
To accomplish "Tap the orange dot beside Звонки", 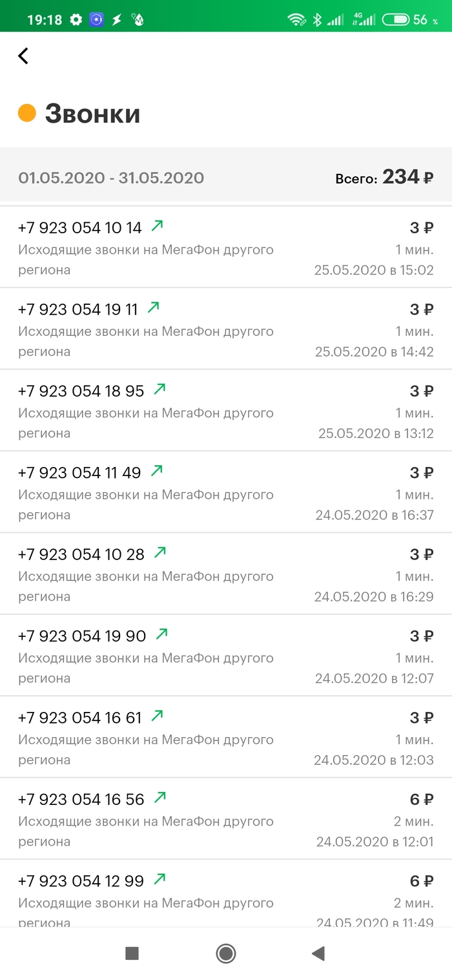I will click(x=26, y=113).
